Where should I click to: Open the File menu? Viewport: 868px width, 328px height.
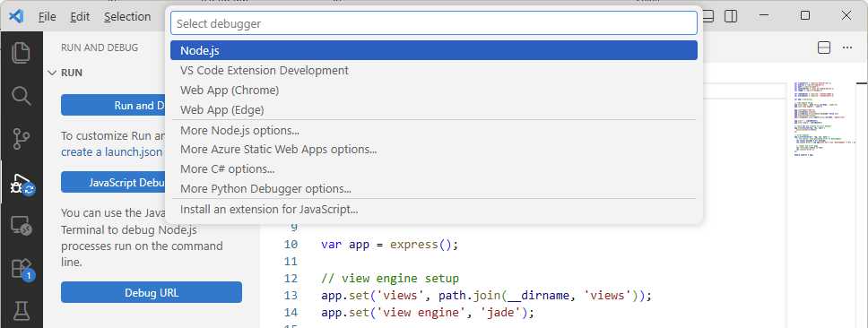click(x=47, y=17)
